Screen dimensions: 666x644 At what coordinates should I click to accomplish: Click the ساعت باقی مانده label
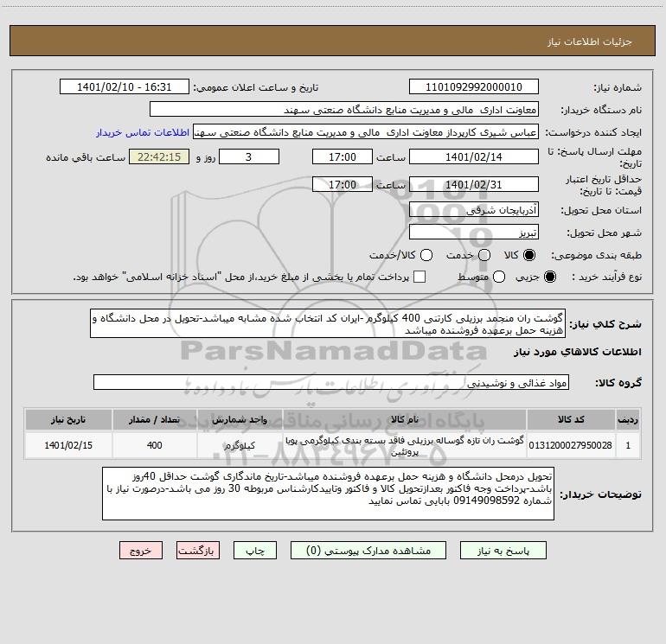tap(86, 157)
